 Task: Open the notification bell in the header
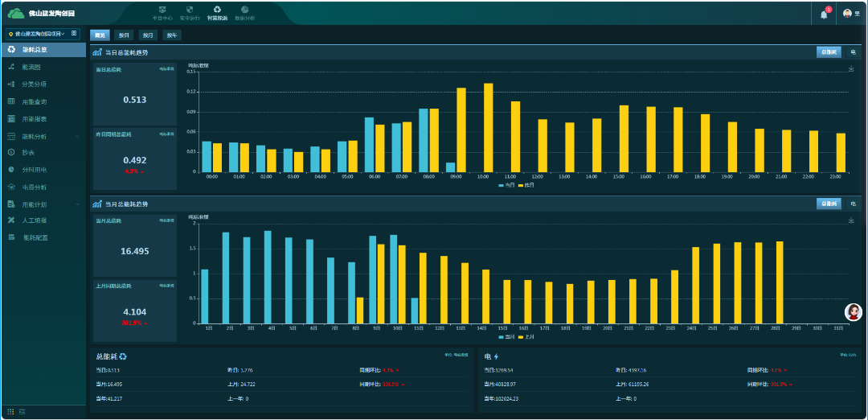(x=824, y=14)
